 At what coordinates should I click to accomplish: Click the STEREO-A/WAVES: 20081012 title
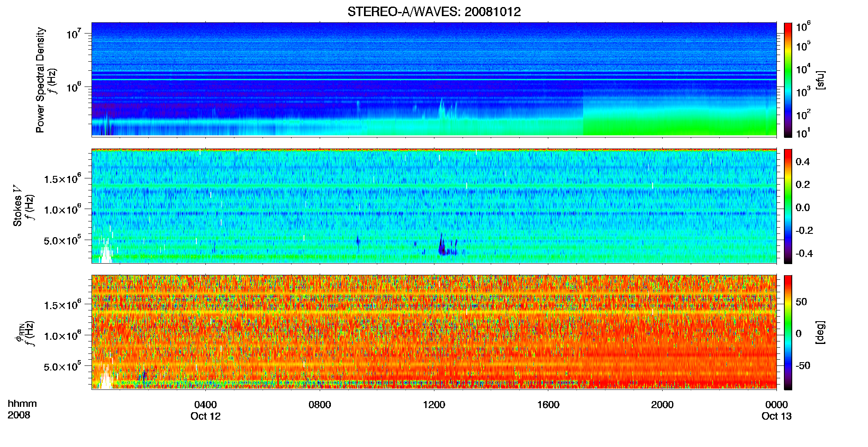[x=434, y=12]
